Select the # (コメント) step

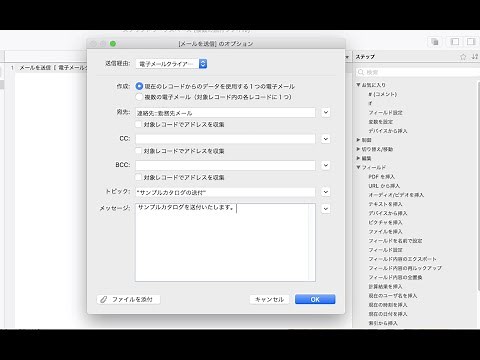pos(383,94)
